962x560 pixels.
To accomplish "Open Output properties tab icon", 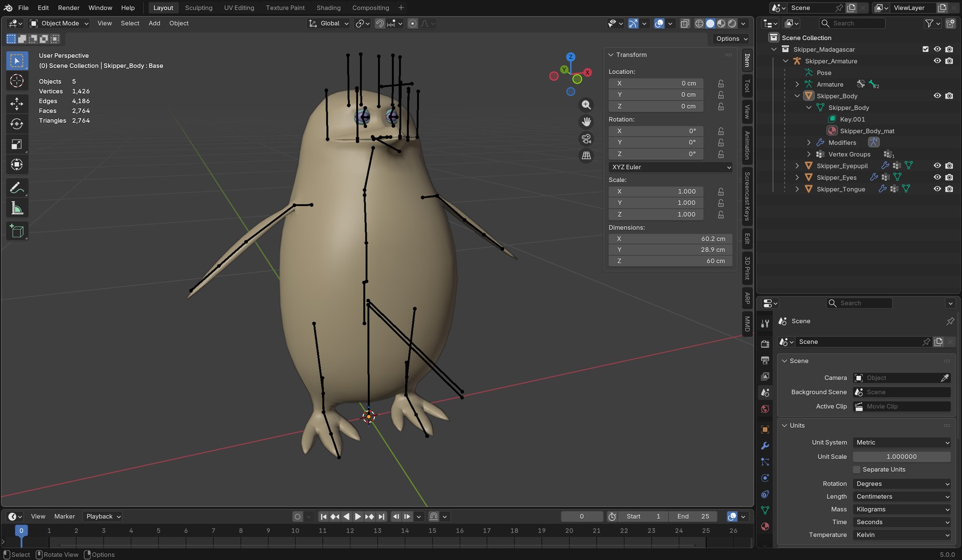I will [765, 360].
